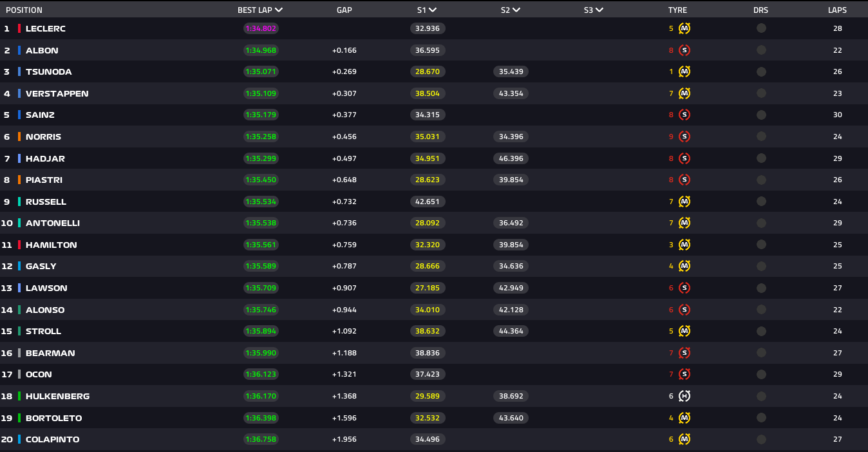Expand the S1 sector dropdown

433,10
